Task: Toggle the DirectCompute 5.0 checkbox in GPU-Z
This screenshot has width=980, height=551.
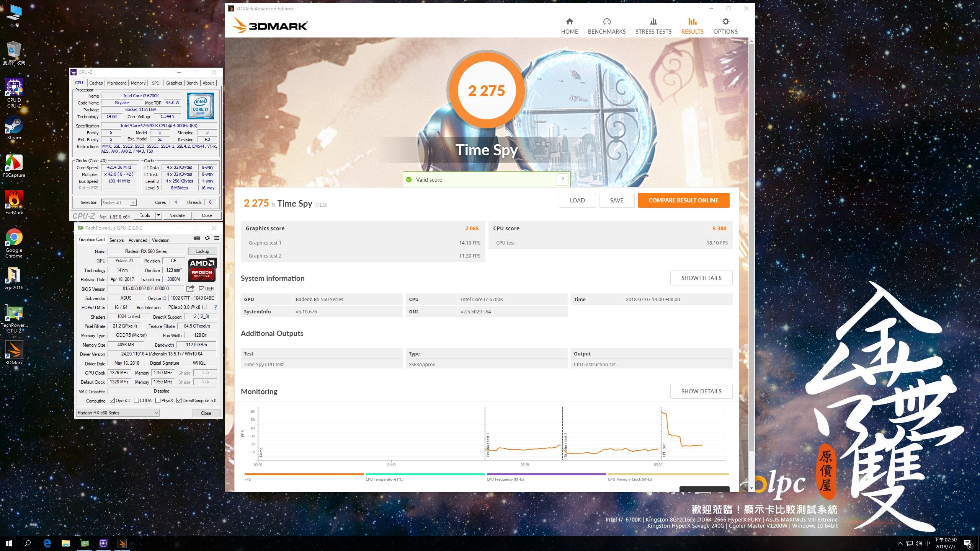Action: pyautogui.click(x=179, y=401)
